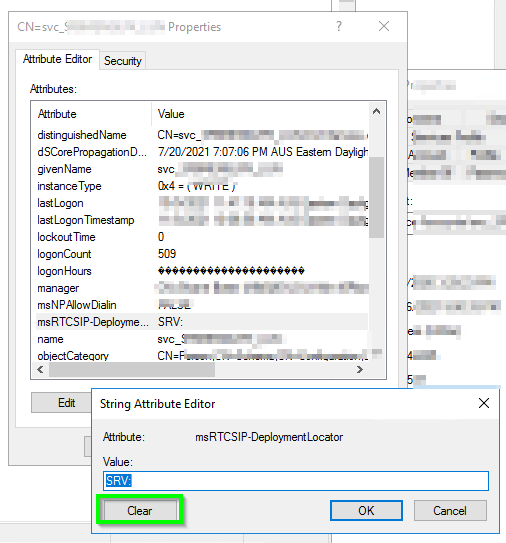Click the horizontal scroll right arrow
This screenshot has width=506, height=543.
click(359, 370)
